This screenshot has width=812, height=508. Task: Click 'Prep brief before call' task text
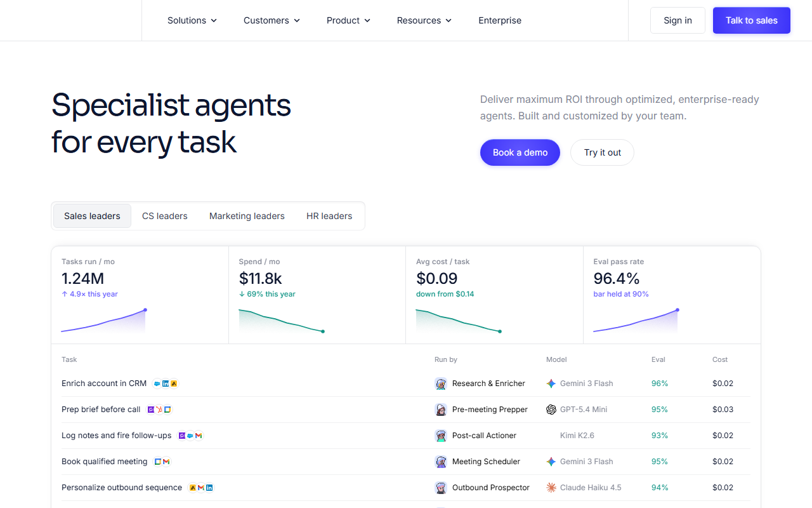click(101, 410)
